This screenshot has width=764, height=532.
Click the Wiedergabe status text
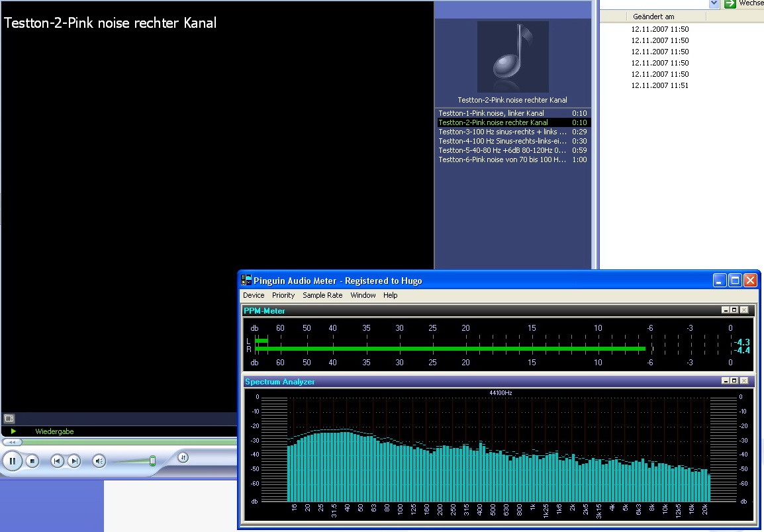[54, 431]
